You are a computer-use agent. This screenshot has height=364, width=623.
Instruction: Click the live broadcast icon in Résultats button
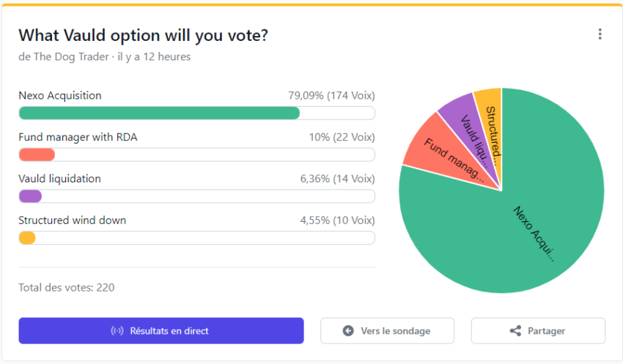[x=117, y=330]
